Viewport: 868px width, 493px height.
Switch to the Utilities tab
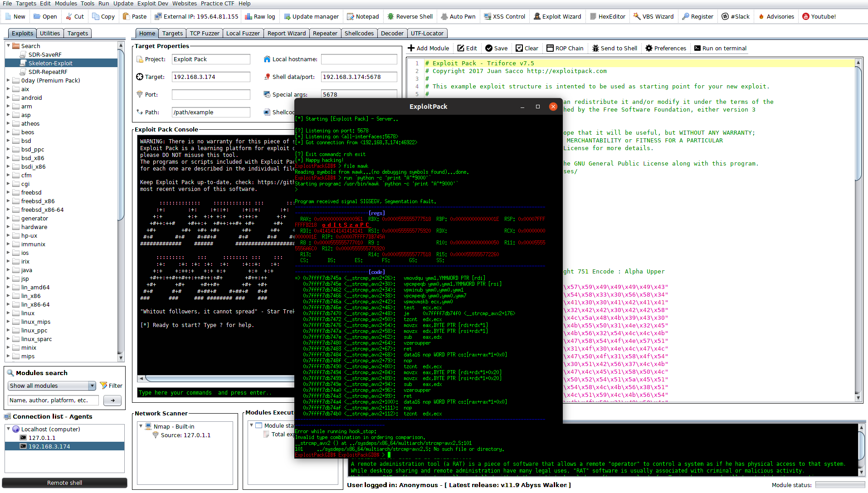pyautogui.click(x=50, y=33)
